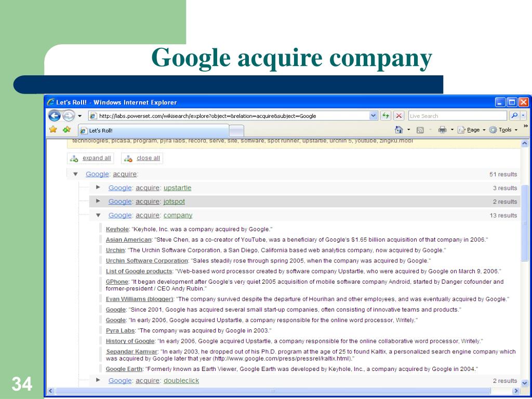This screenshot has height=399, width=532.
Task: Click the address bar URL field
Action: click(x=229, y=116)
